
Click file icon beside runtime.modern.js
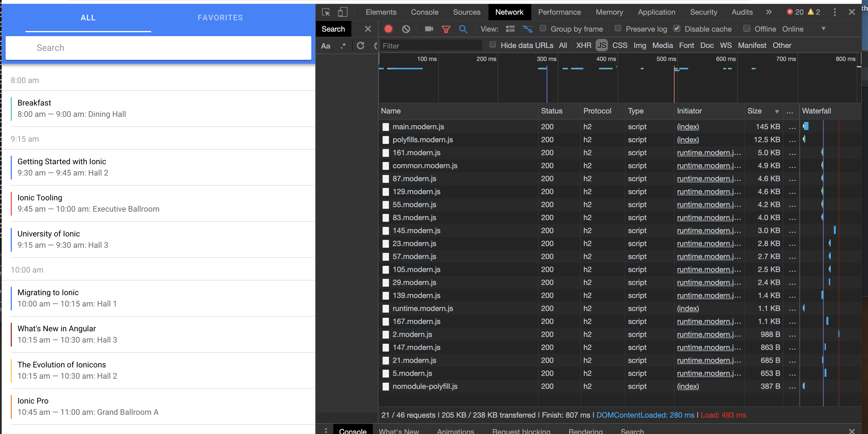click(385, 308)
